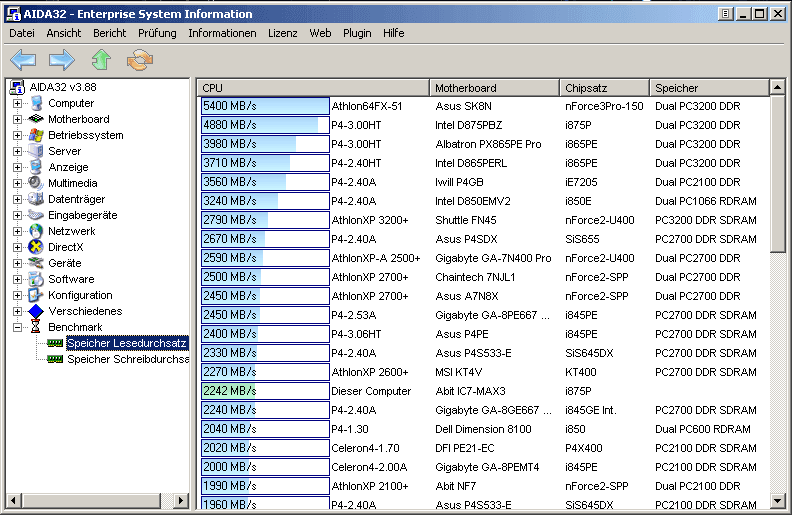Click the Konfiguration tree icon
Viewport: 792px width, 515px height.
[x=36, y=295]
